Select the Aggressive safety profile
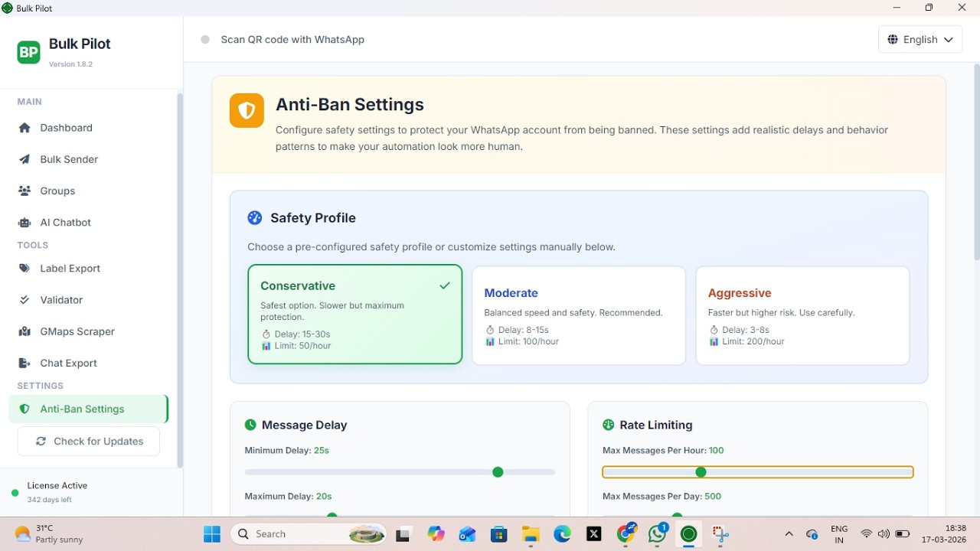Screen dimensions: 980x551 (x=802, y=315)
